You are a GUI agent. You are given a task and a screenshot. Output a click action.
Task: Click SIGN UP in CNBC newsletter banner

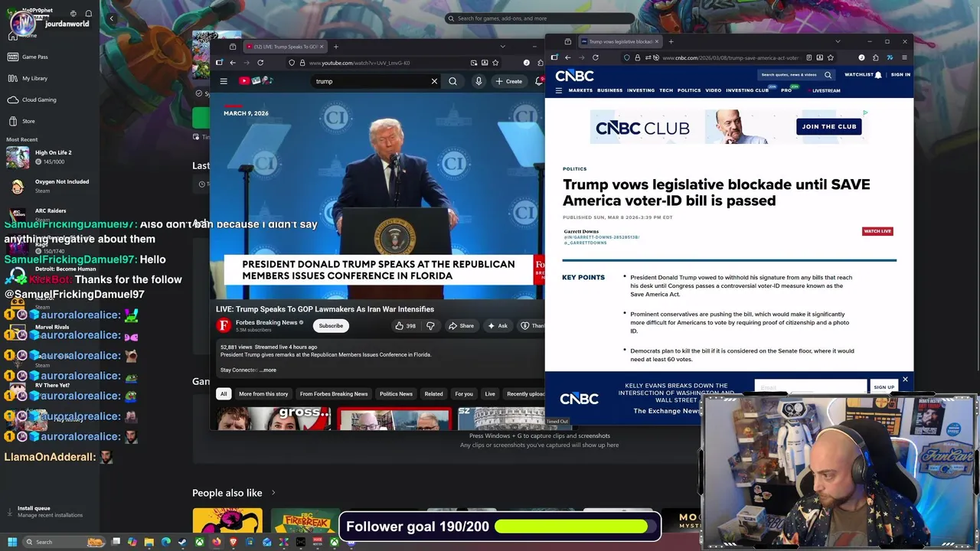[884, 387]
